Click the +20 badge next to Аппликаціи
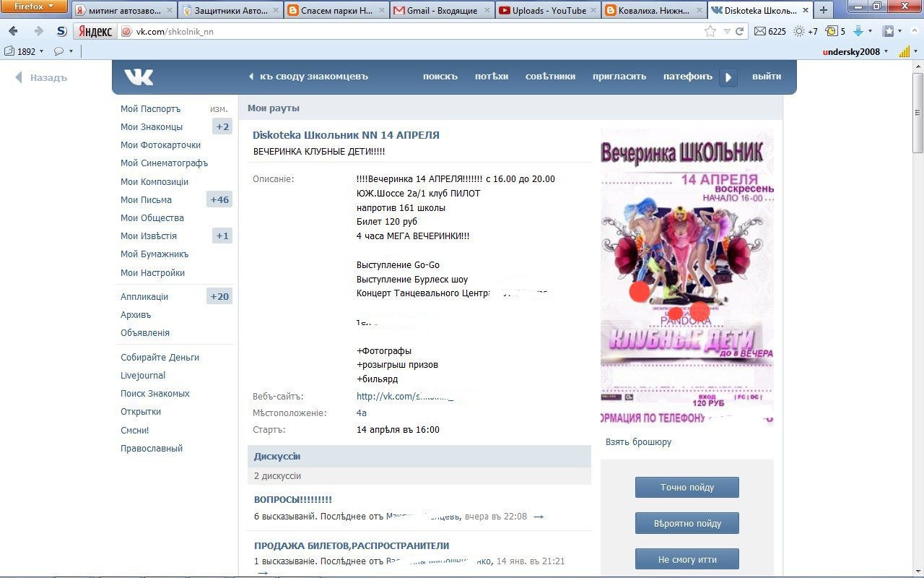Viewport: 924px width, 578px height. 219,297
